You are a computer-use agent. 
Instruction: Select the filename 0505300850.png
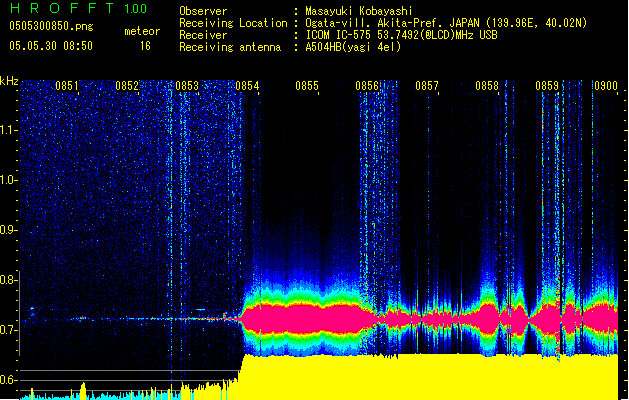coord(51,26)
